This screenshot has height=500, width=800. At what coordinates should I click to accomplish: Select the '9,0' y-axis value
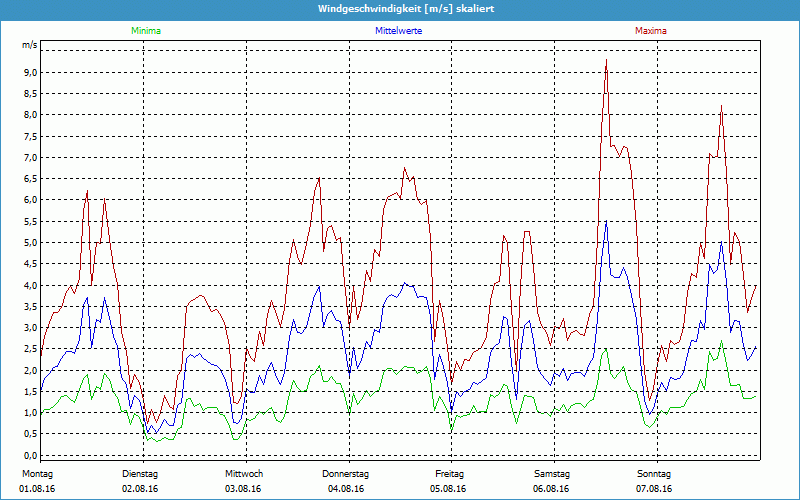[x=30, y=72]
